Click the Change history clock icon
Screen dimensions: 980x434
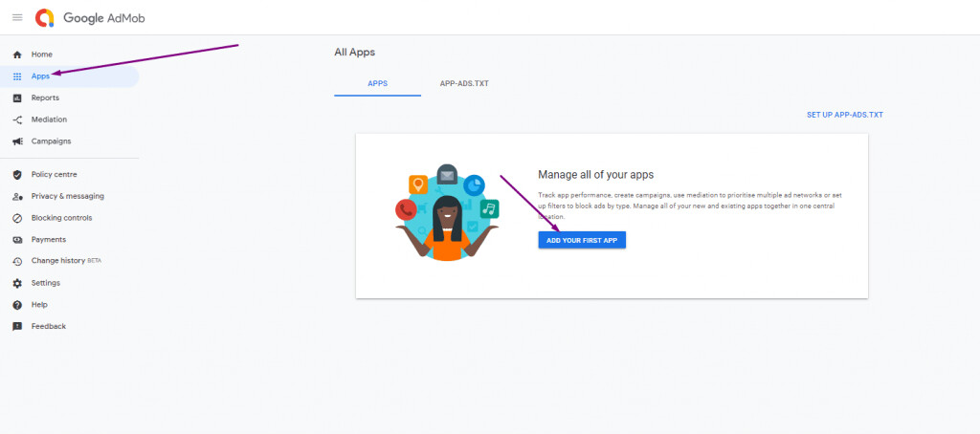17,262
